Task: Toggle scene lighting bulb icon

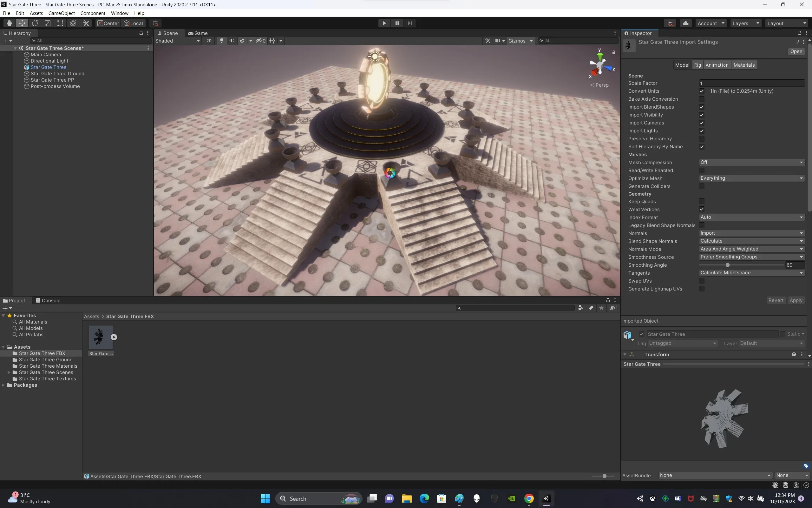Action: point(221,41)
